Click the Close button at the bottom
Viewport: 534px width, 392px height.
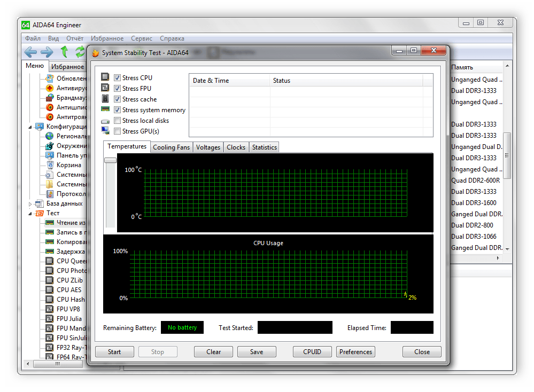tap(422, 352)
